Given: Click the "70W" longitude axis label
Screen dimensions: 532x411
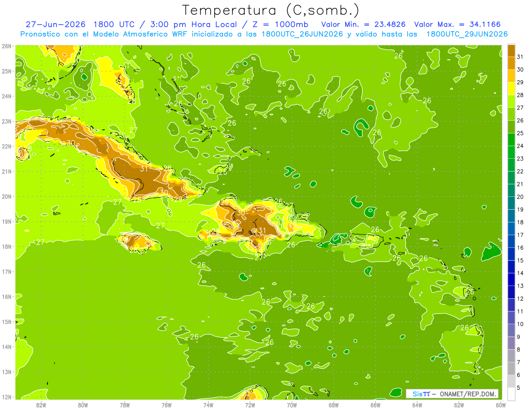Looking at the screenshot, I should (x=292, y=405).
